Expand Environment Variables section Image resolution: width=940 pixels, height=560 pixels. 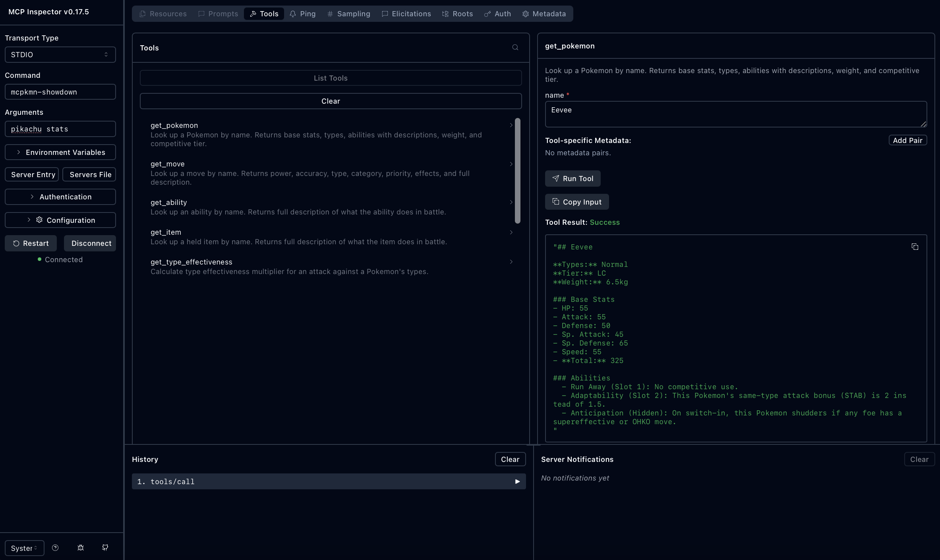click(x=60, y=152)
